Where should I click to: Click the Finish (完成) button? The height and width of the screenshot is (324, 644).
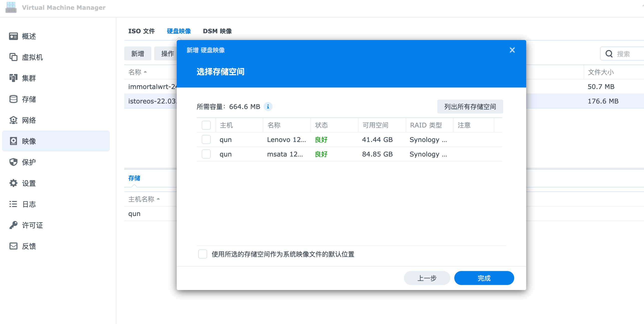pos(484,278)
